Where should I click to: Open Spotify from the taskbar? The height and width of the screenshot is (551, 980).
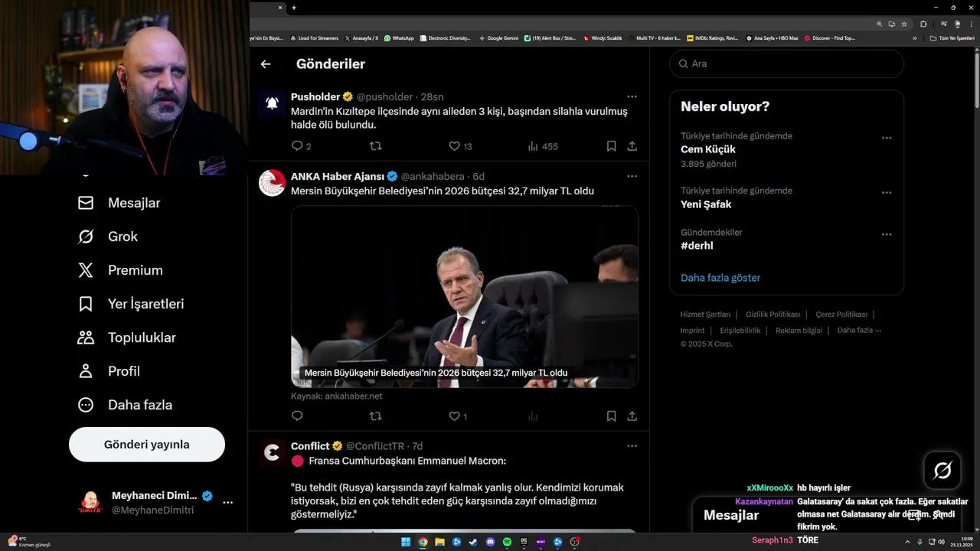pyautogui.click(x=507, y=542)
